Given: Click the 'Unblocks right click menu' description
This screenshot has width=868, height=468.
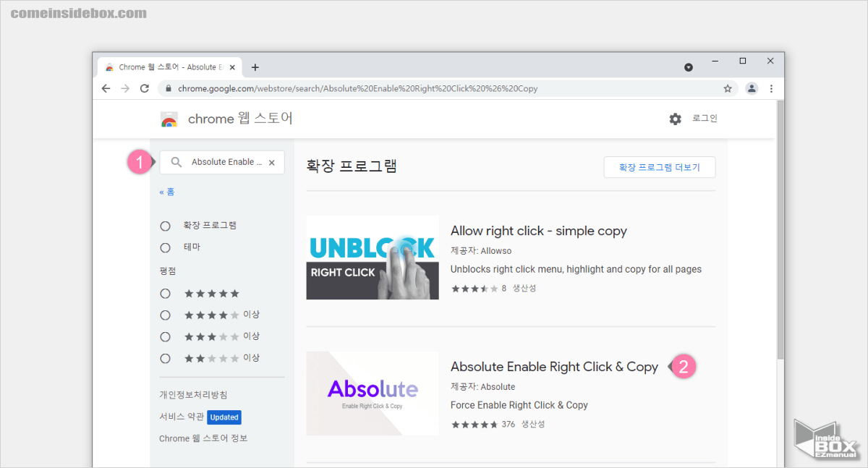Looking at the screenshot, I should click(576, 269).
